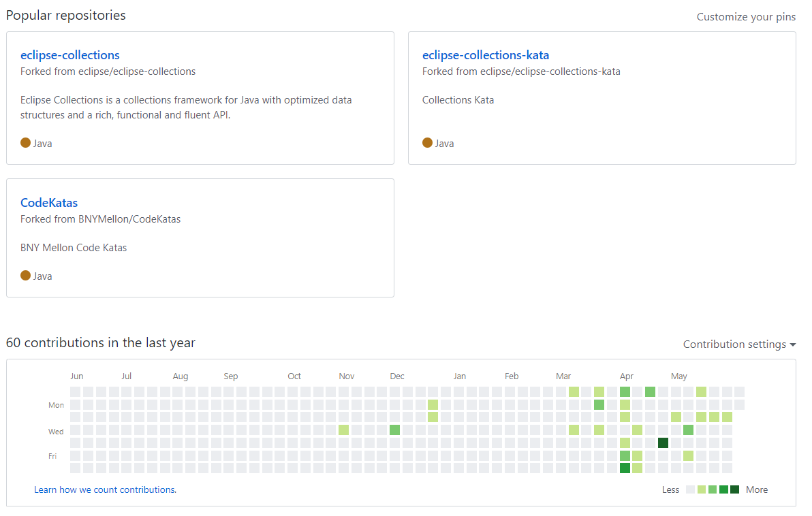Open the CodeKatas repository link
Viewport: 812px width, 516px height.
pyautogui.click(x=48, y=202)
